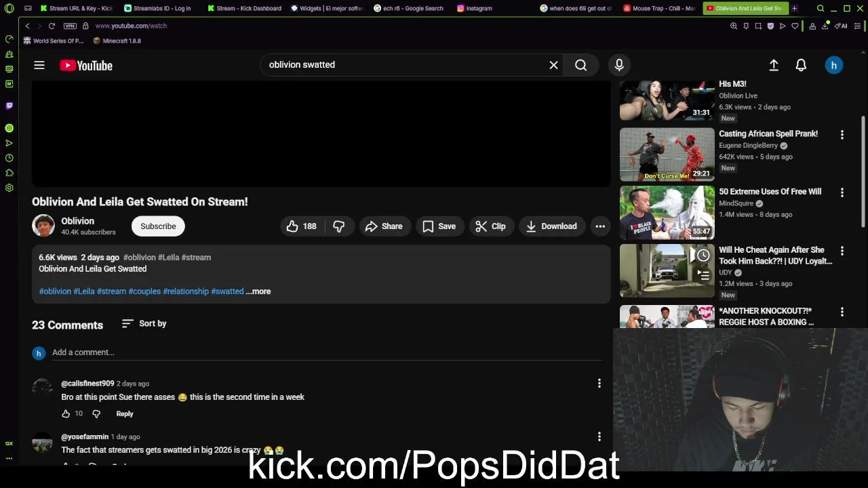Open the sidebar history clock
This screenshot has width=868, height=488.
tap(9, 158)
